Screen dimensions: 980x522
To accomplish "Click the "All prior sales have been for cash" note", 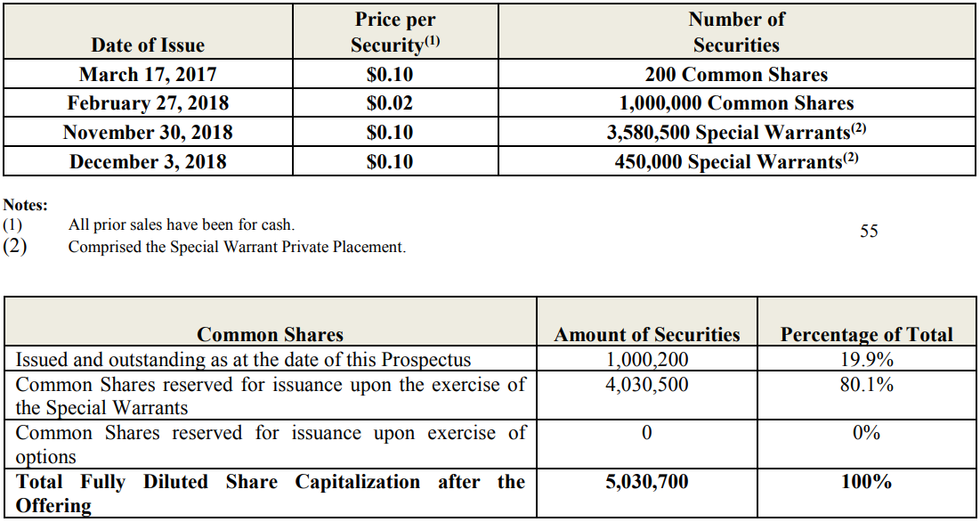I will [181, 225].
